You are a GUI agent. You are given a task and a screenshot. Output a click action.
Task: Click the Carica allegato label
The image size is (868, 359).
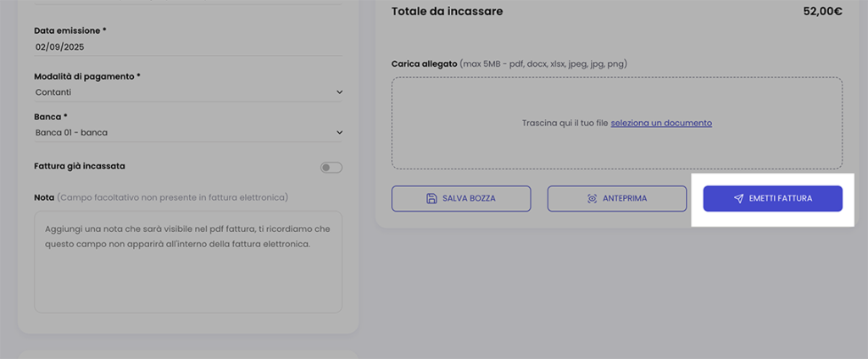424,64
